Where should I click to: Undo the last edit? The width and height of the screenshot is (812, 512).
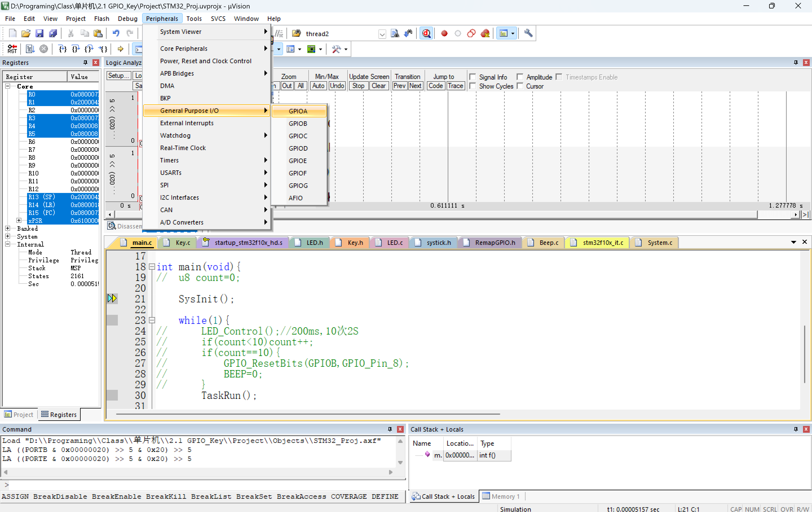[x=116, y=33]
